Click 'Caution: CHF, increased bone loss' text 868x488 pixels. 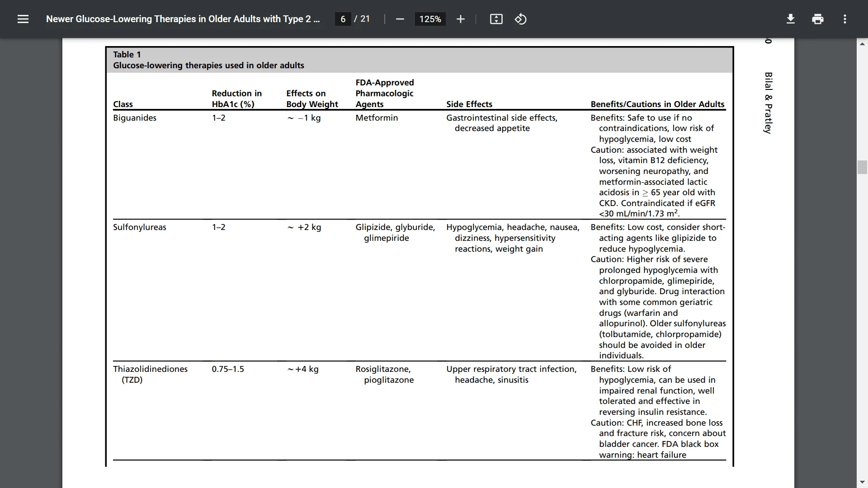656,423
